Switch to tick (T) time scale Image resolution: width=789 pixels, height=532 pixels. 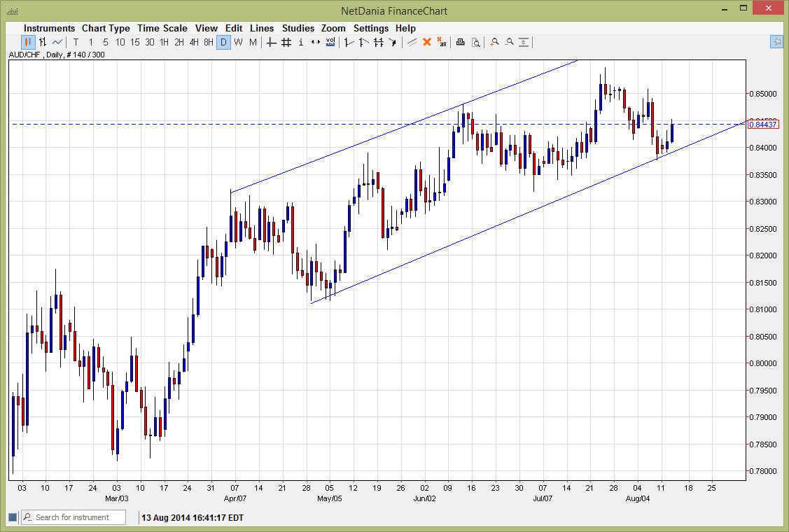tap(76, 42)
